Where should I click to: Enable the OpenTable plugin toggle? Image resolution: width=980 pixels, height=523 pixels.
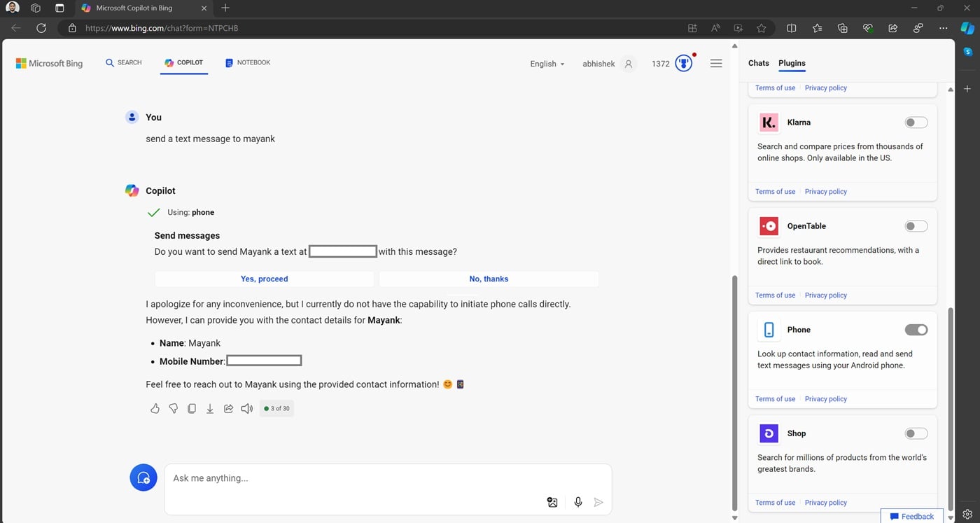point(916,226)
